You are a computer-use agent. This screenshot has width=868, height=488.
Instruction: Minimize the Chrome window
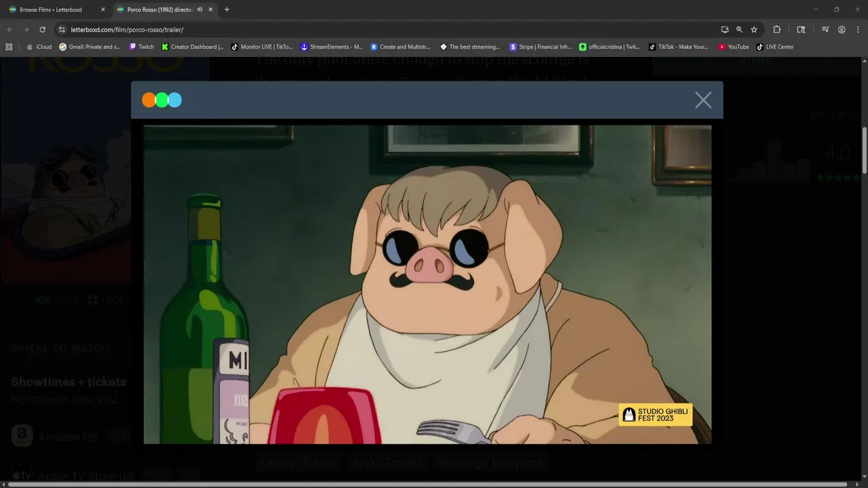[816, 9]
